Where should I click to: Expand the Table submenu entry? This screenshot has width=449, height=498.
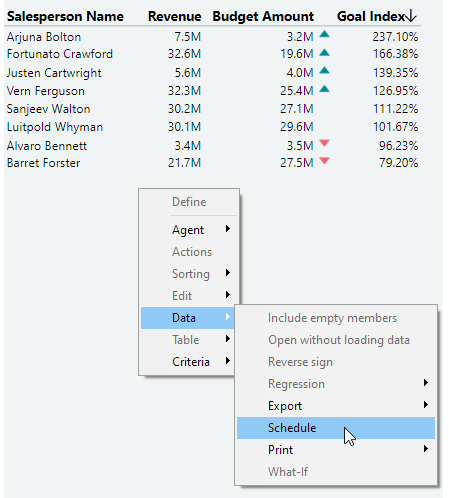pyautogui.click(x=187, y=340)
